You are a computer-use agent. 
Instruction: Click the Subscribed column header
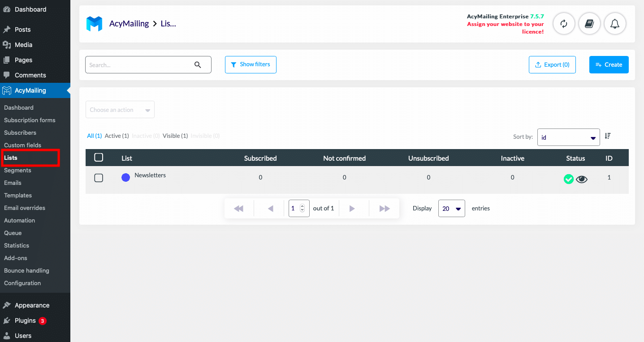[260, 158]
